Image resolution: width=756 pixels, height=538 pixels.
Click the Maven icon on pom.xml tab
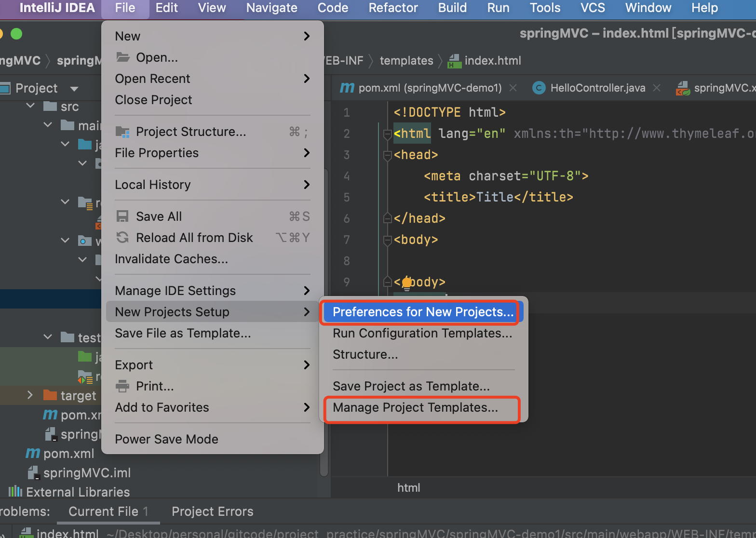click(x=347, y=88)
